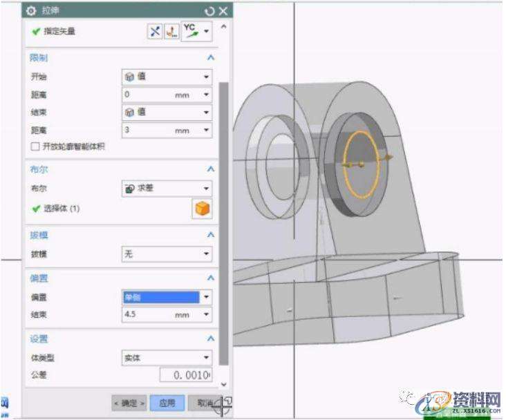The height and width of the screenshot is (420, 506).
Task: Collapse the 限制 limits section
Action: point(211,58)
